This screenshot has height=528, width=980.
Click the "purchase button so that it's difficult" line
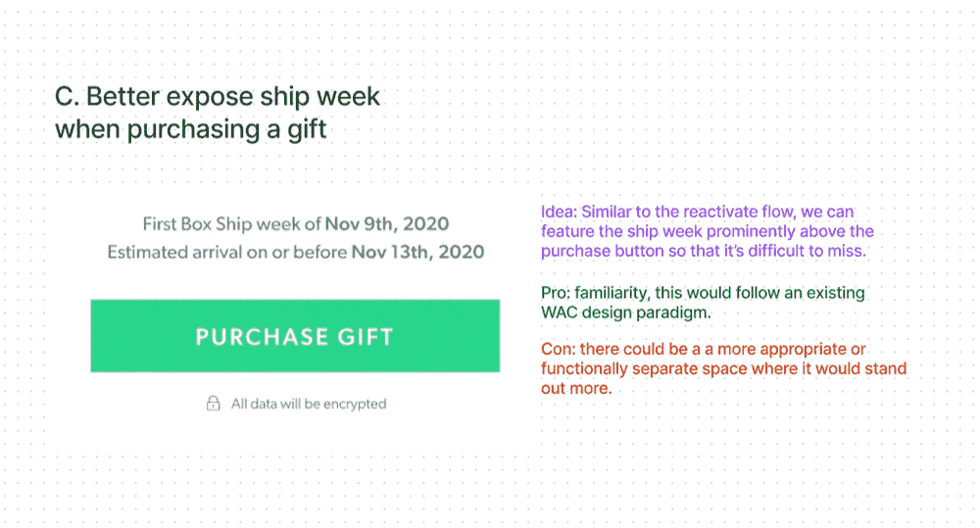pyautogui.click(x=701, y=251)
